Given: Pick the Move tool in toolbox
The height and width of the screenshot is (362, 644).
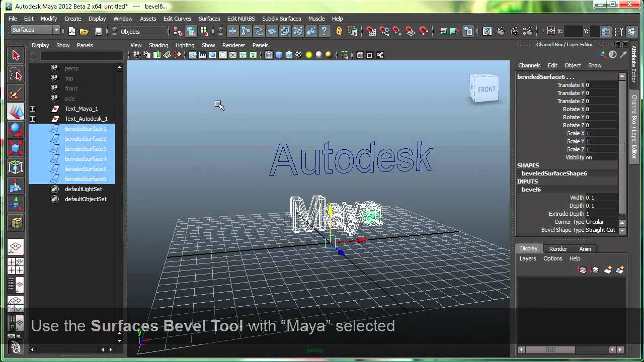Looking at the screenshot, I should click(16, 111).
